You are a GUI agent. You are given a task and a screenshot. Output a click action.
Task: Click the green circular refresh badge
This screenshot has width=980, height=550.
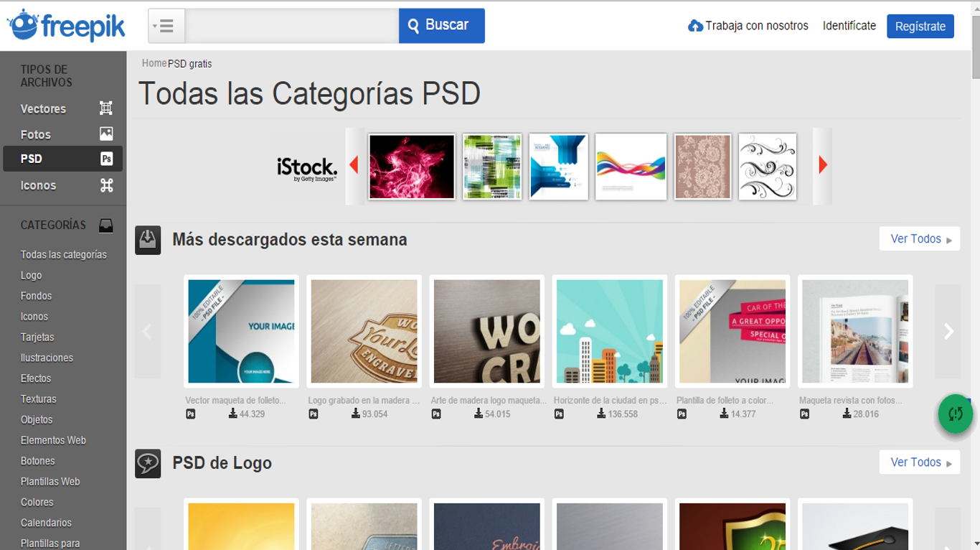pyautogui.click(x=955, y=414)
